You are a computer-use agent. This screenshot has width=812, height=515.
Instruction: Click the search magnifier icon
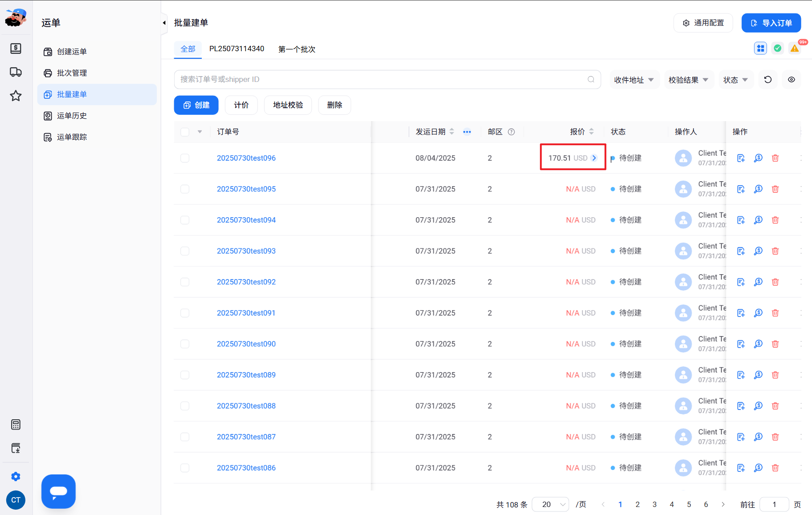591,79
